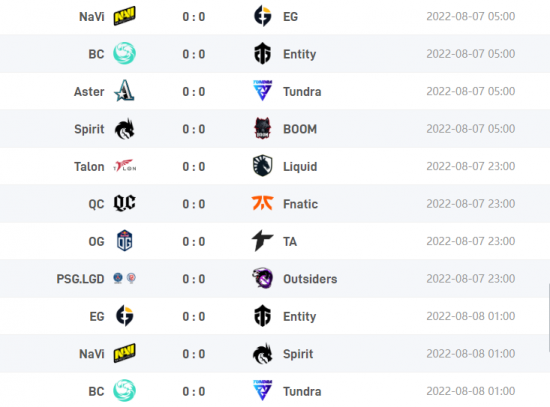Open the PSG.LGD team name link

coord(80,279)
